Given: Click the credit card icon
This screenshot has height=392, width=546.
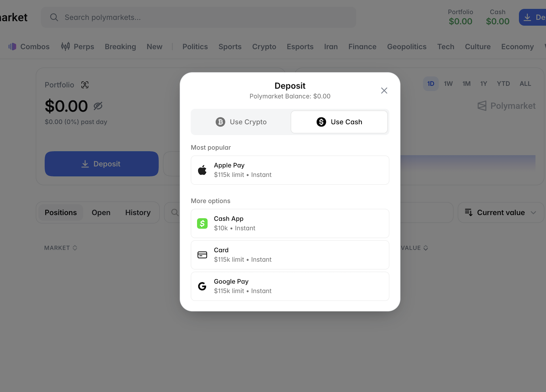Looking at the screenshot, I should [202, 255].
